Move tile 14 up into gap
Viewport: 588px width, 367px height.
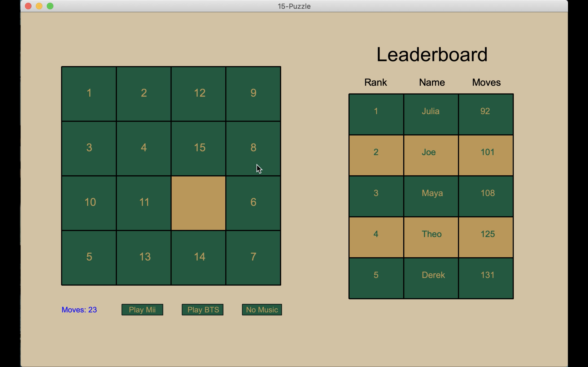point(198,257)
